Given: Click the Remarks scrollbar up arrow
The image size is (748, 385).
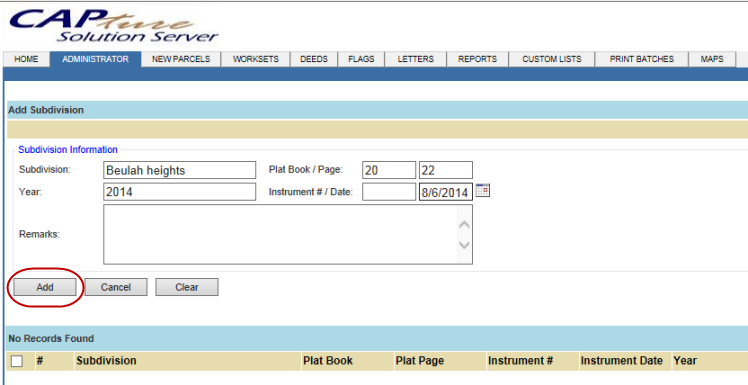Looking at the screenshot, I should pyautogui.click(x=464, y=224).
